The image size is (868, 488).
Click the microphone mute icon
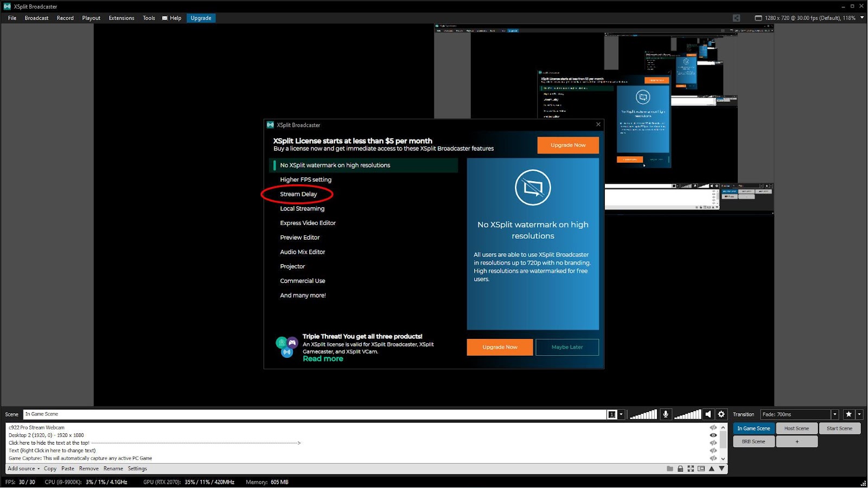coord(666,414)
